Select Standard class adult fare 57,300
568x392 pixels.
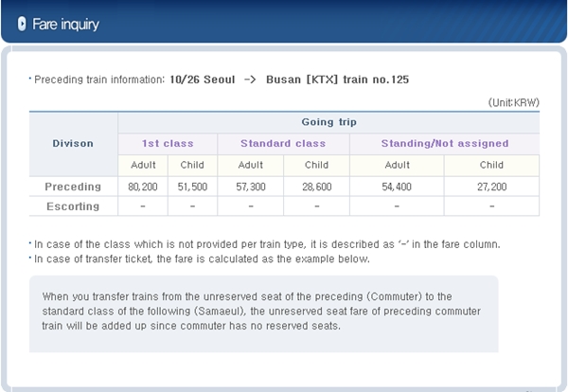pyautogui.click(x=251, y=187)
